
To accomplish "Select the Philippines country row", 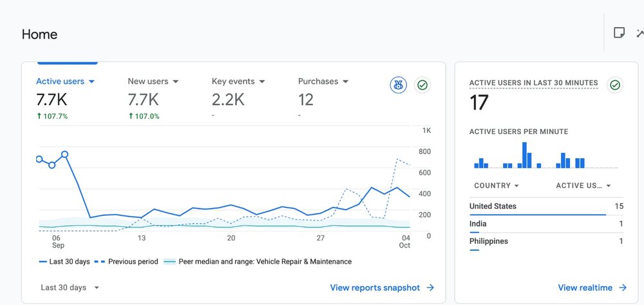I will tap(546, 242).
